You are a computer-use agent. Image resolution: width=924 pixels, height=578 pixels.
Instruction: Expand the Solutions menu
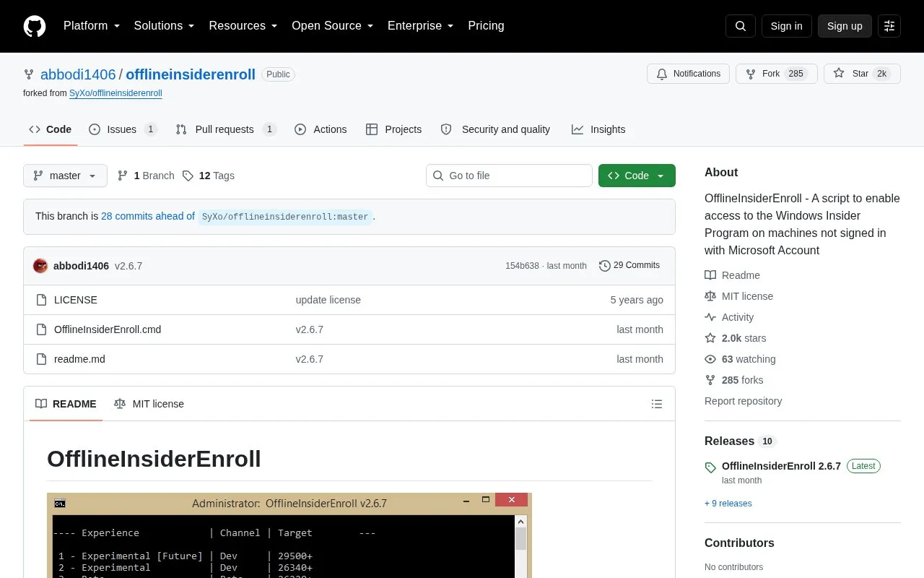[165, 26]
